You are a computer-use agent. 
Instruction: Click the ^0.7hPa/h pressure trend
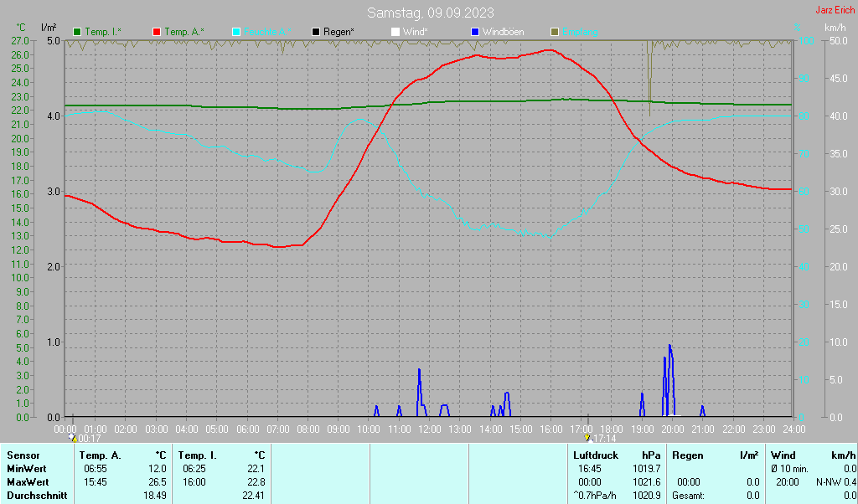click(595, 496)
